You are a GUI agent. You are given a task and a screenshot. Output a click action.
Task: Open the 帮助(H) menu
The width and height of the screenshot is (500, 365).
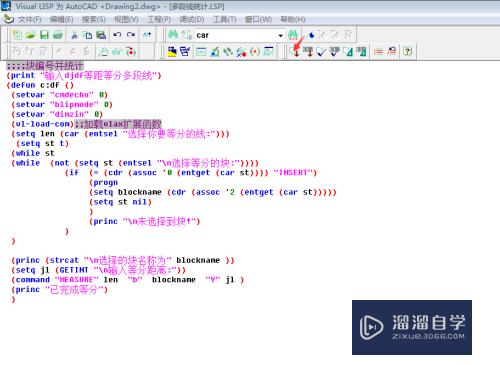coord(293,19)
